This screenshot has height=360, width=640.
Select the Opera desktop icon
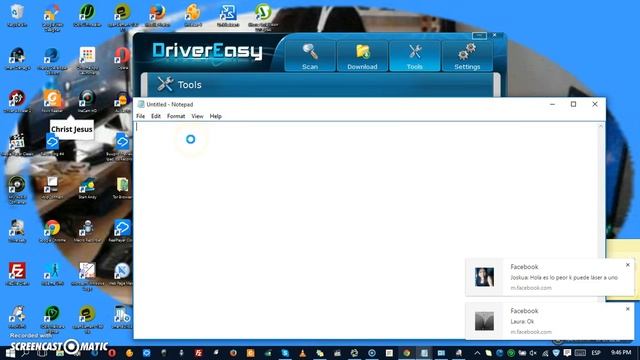(122, 58)
